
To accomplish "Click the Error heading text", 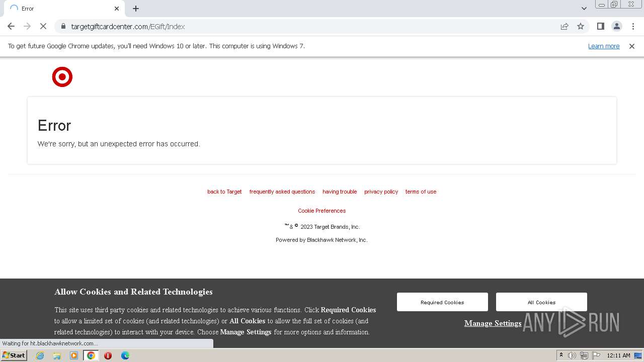I will point(54,126).
